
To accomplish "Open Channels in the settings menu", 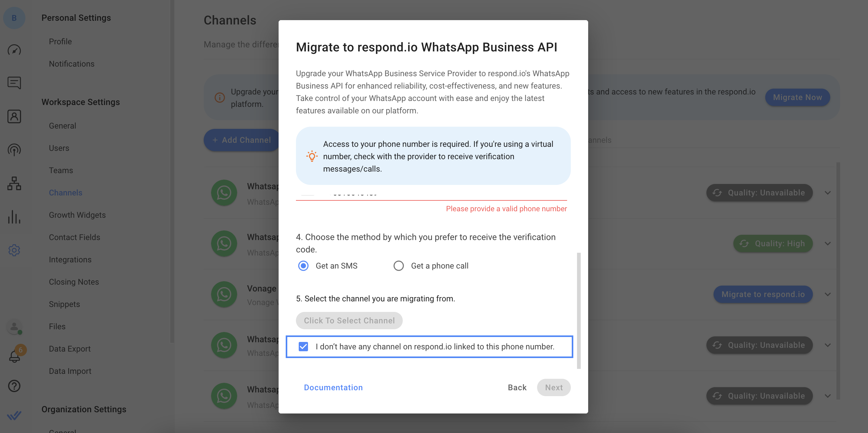I will [x=65, y=193].
